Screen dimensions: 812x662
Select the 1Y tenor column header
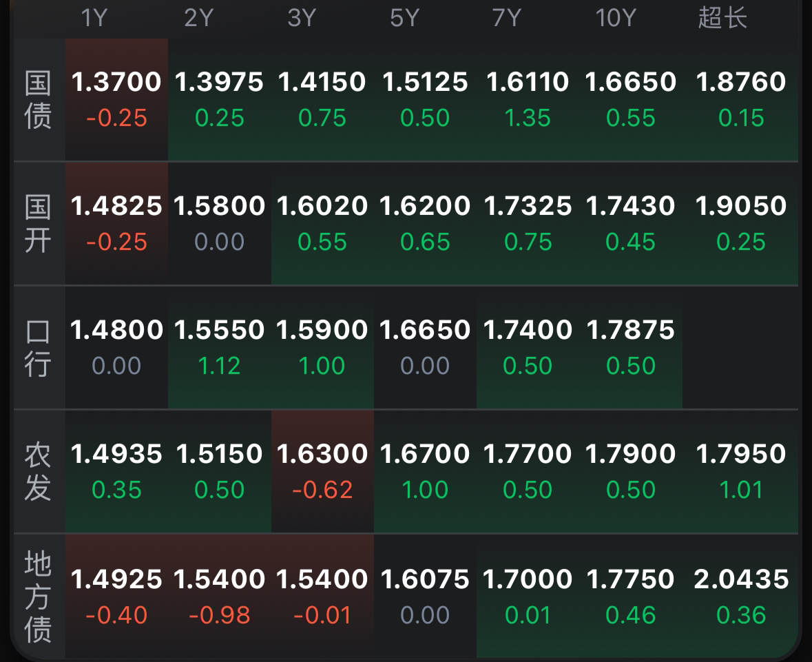pyautogui.click(x=94, y=18)
